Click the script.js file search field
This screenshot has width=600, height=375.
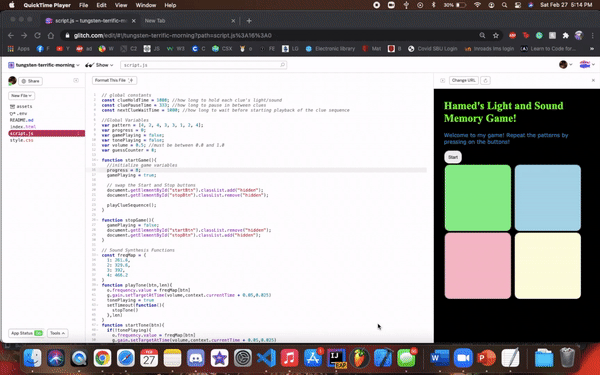click(203, 65)
